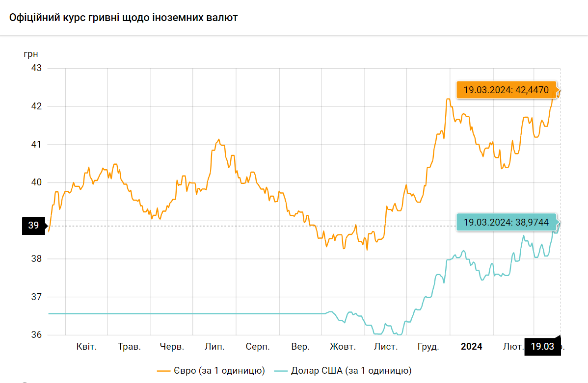
Task: Click the black 39 value marker on the y-axis
Action: (x=33, y=226)
